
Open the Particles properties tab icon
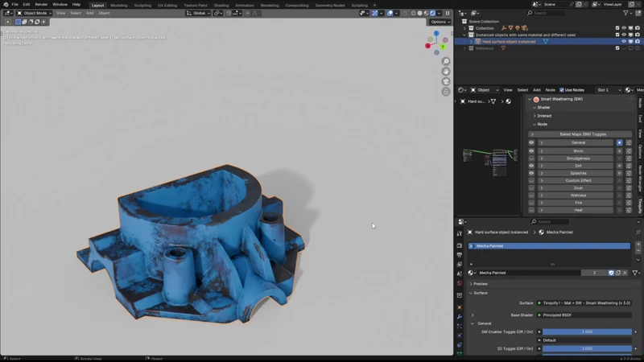pyautogui.click(x=459, y=327)
